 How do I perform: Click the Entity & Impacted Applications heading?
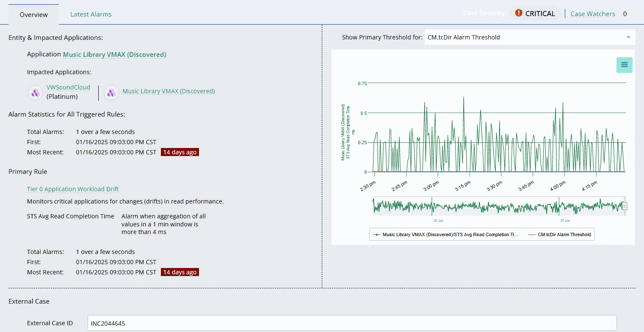tap(55, 38)
